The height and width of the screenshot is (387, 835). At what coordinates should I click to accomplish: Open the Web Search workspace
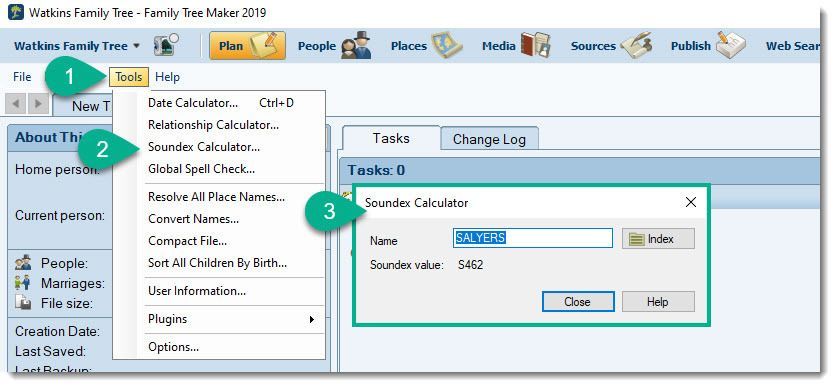coord(792,46)
